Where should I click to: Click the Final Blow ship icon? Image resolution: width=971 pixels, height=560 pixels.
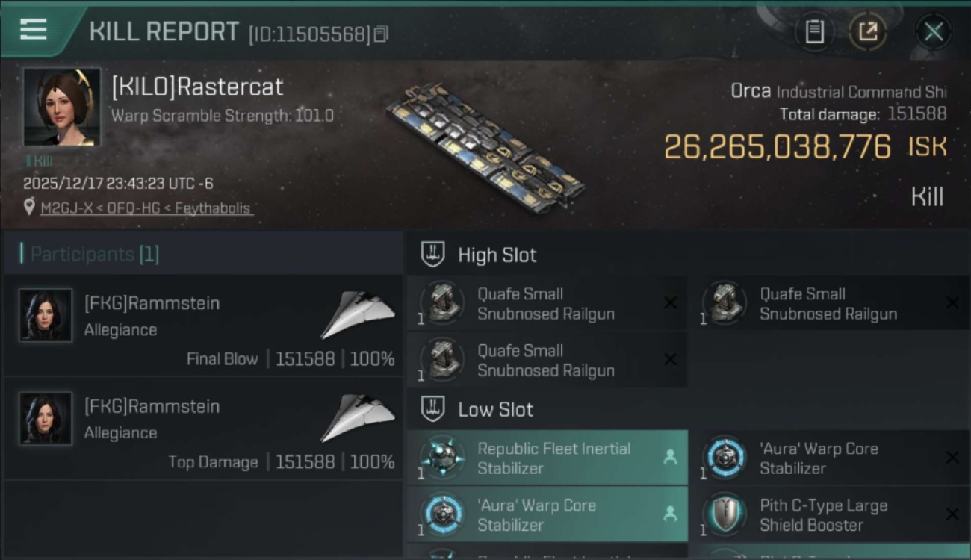(x=358, y=315)
